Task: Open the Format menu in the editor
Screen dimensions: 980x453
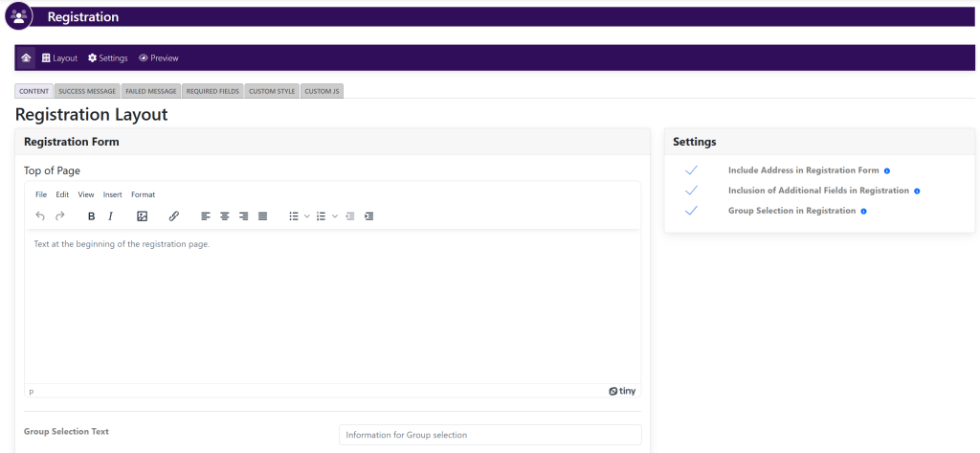Action: (143, 194)
